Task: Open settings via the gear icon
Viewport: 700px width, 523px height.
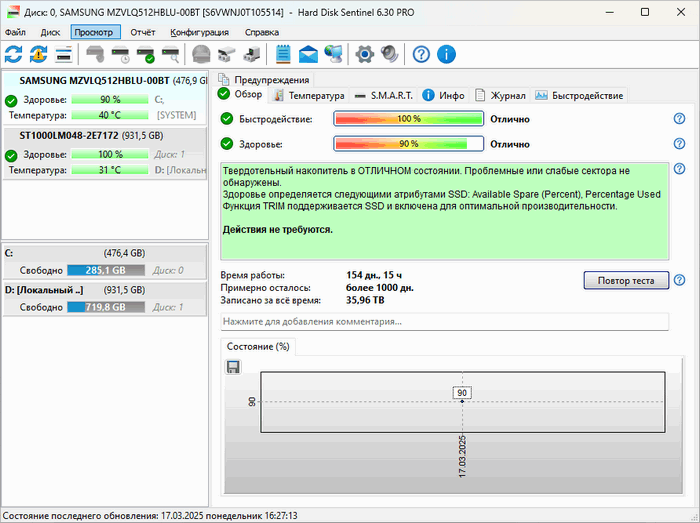Action: (365, 54)
